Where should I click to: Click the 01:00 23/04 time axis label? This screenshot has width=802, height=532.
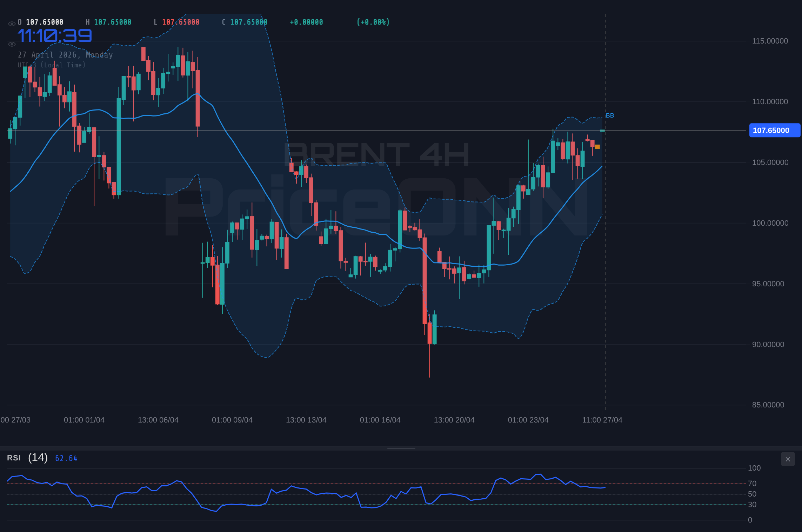tap(528, 420)
